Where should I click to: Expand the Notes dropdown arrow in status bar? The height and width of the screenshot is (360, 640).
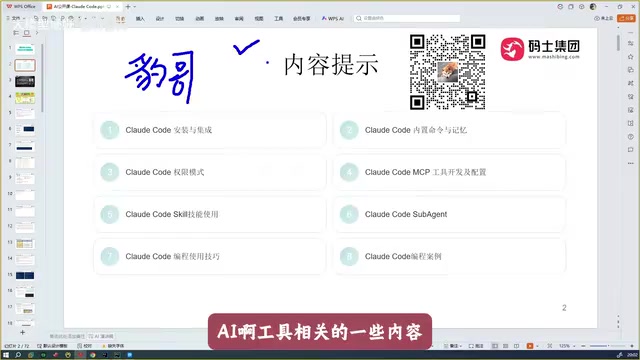click(461, 346)
